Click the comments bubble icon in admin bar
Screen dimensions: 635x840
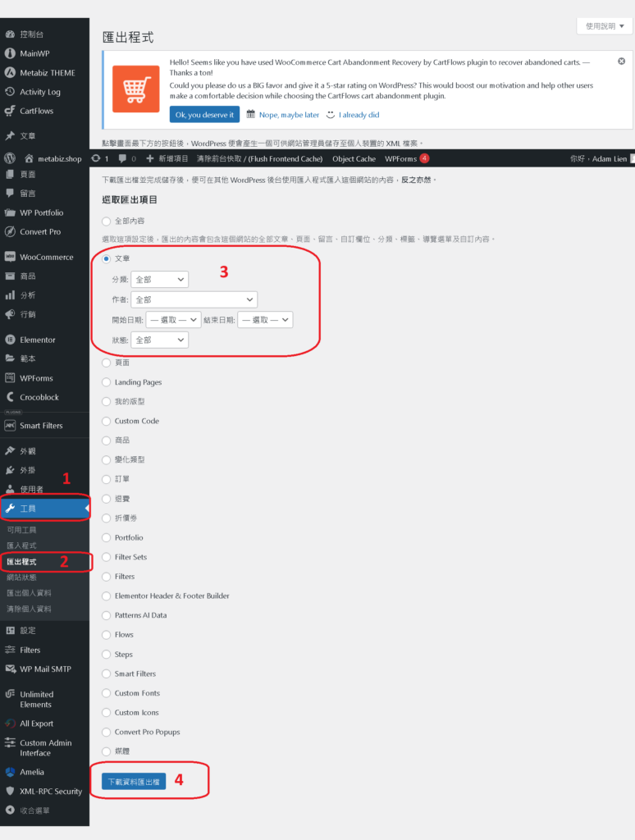(x=122, y=158)
